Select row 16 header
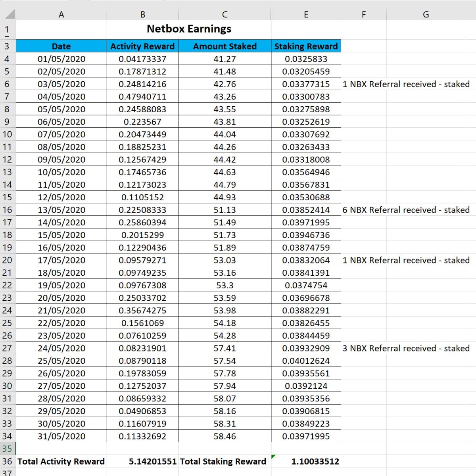 (x=8, y=210)
